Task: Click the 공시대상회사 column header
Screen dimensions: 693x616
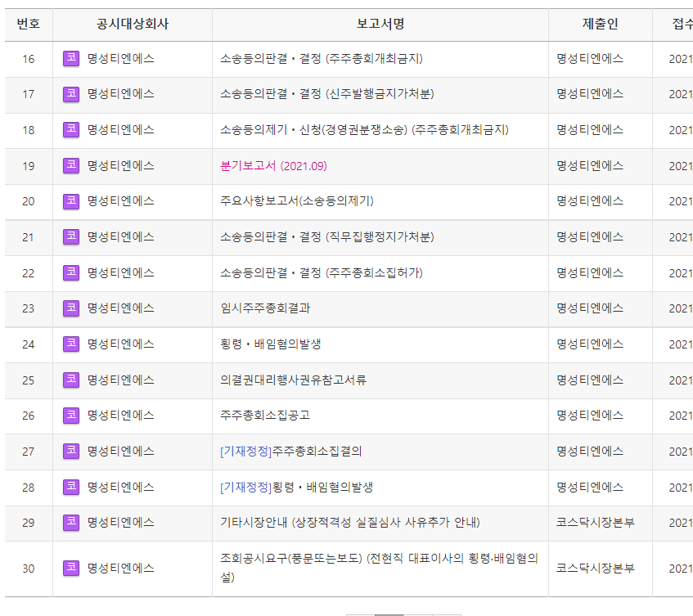Action: [133, 24]
